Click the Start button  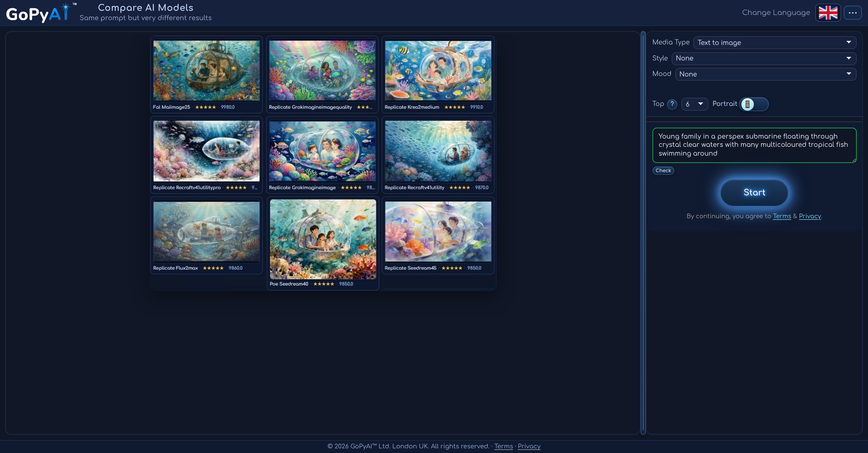click(754, 193)
